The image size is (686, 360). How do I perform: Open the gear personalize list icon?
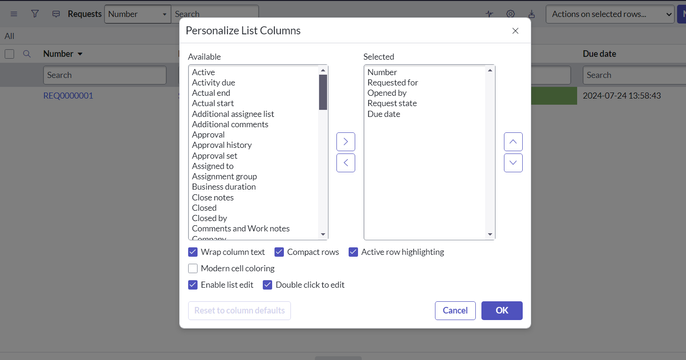(x=510, y=14)
